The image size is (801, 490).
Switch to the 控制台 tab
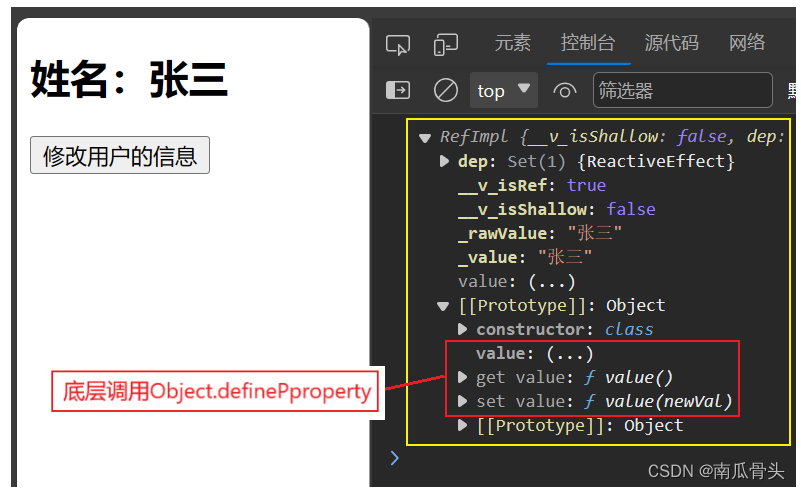coord(588,42)
